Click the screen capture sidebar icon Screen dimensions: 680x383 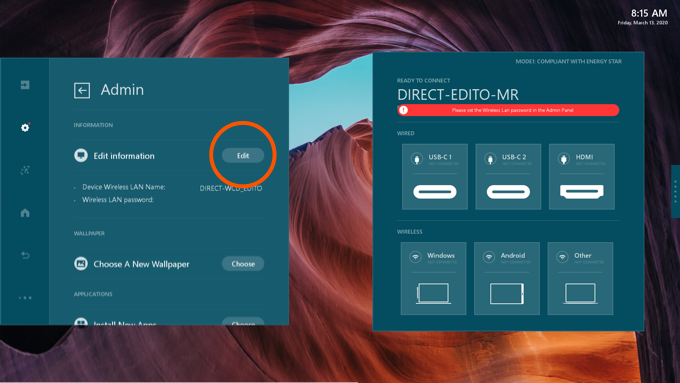tap(25, 170)
